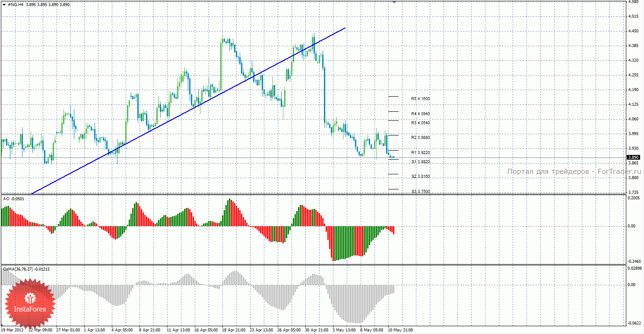This screenshot has height=334, width=644.
Task: Click the 0.02898 value on OsMA scale
Action: click(x=634, y=269)
